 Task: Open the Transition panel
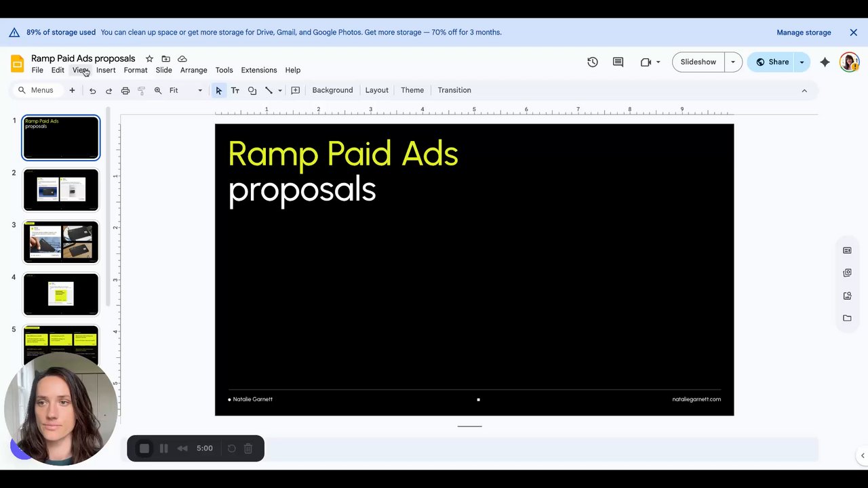click(454, 90)
